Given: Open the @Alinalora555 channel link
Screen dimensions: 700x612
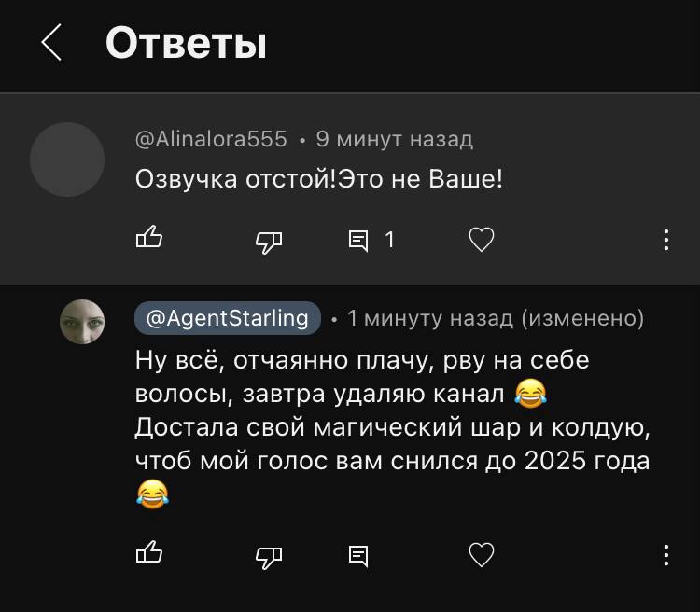Looking at the screenshot, I should 211,139.
